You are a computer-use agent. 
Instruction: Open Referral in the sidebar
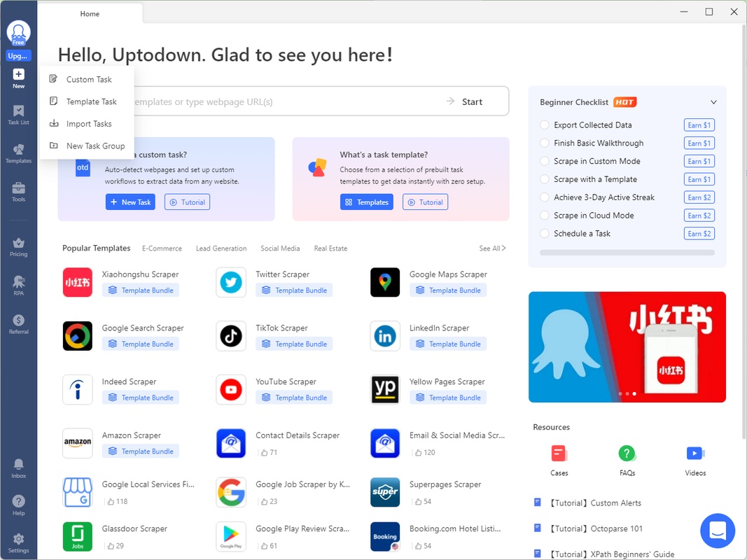click(19, 324)
